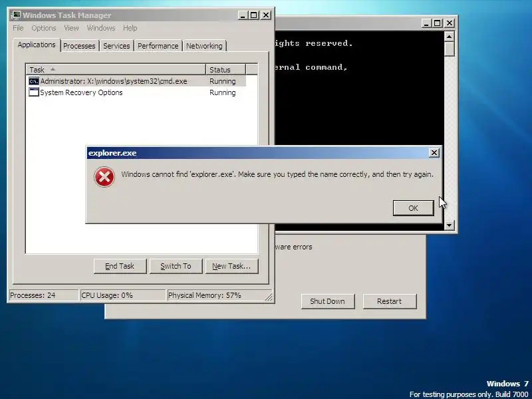Switch to the Performance tab

(x=158, y=46)
